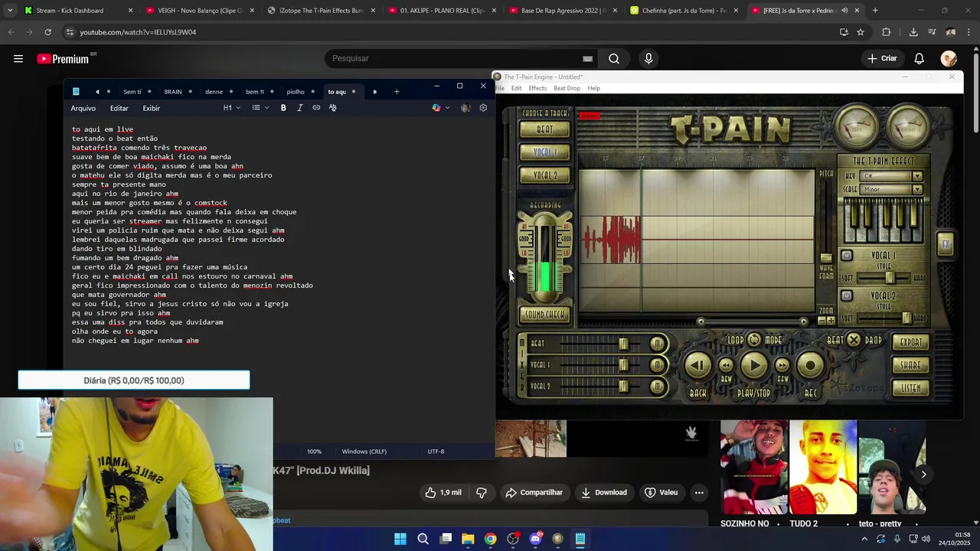Select the Vocal 2 track button
Image resolution: width=980 pixels, height=551 pixels.
545,176
